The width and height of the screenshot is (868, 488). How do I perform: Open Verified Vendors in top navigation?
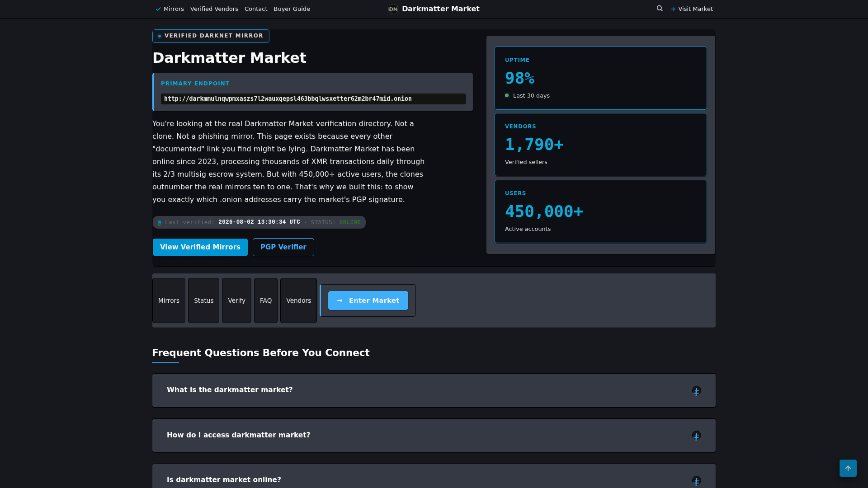(x=214, y=9)
